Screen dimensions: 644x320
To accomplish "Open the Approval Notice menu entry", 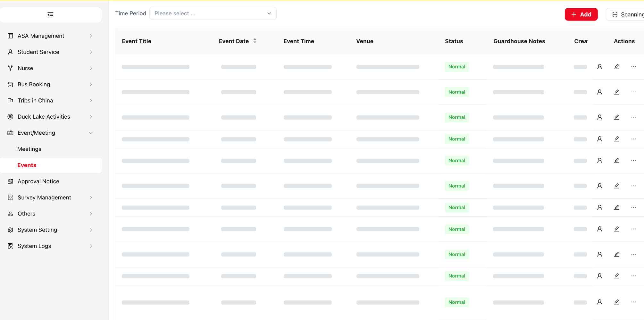I will coord(38,181).
